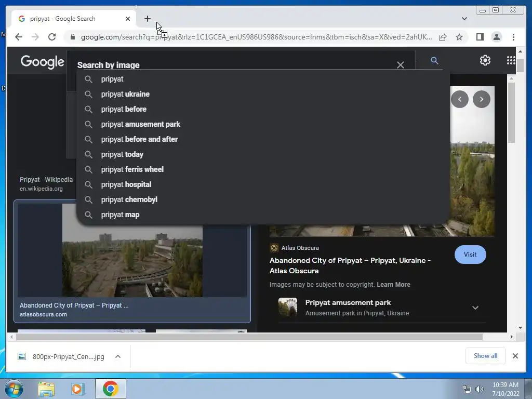Close the pripyat Google Search tab

point(128,19)
